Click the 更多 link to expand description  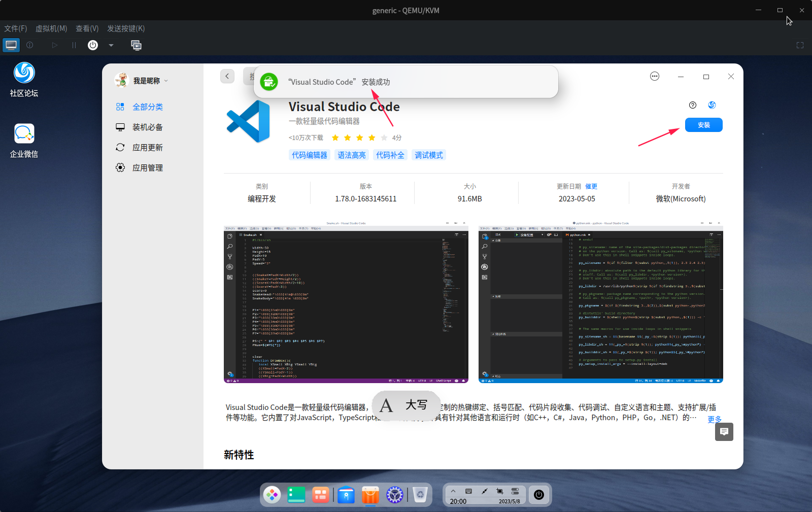[x=714, y=419]
